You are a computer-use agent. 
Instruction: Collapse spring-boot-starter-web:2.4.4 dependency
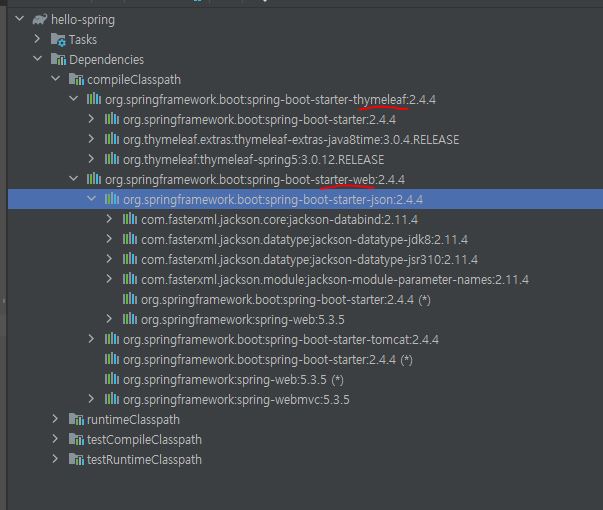point(73,178)
